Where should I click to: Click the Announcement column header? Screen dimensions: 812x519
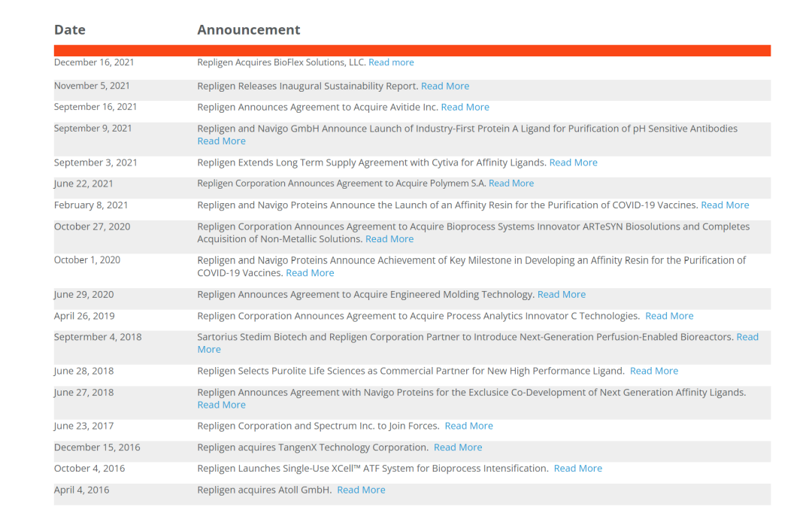coord(248,30)
